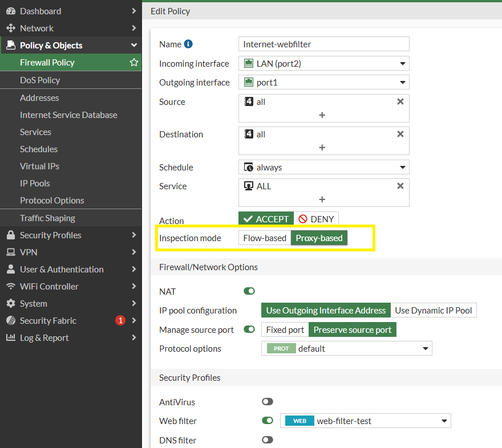Image resolution: width=502 pixels, height=448 pixels.
Task: Add a destination with plus icon
Action: (x=322, y=148)
